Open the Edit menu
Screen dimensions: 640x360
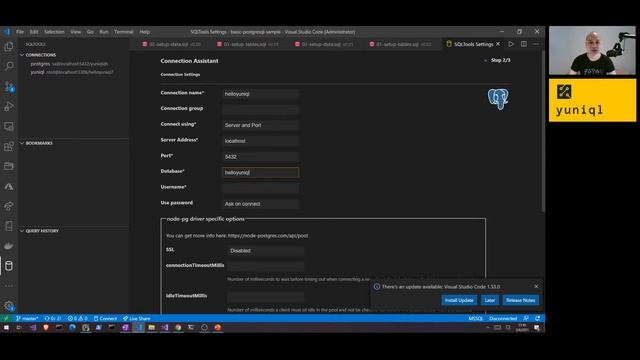pos(34,32)
